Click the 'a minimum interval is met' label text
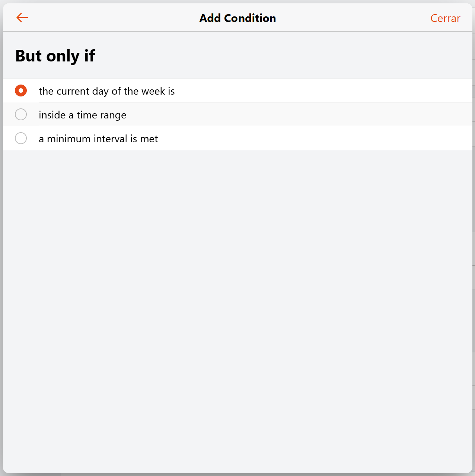The height and width of the screenshot is (476, 475). click(98, 139)
